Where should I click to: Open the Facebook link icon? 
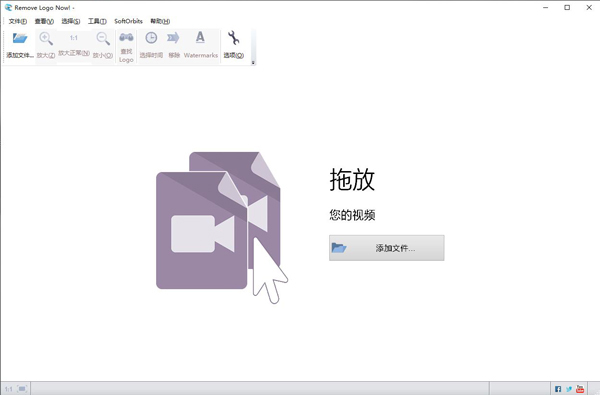(558, 389)
